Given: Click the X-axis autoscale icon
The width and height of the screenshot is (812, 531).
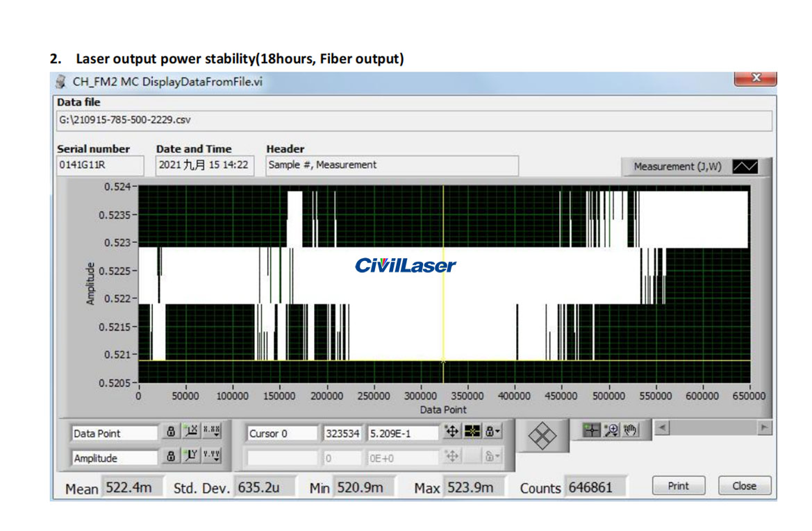Looking at the screenshot, I should point(191,432).
